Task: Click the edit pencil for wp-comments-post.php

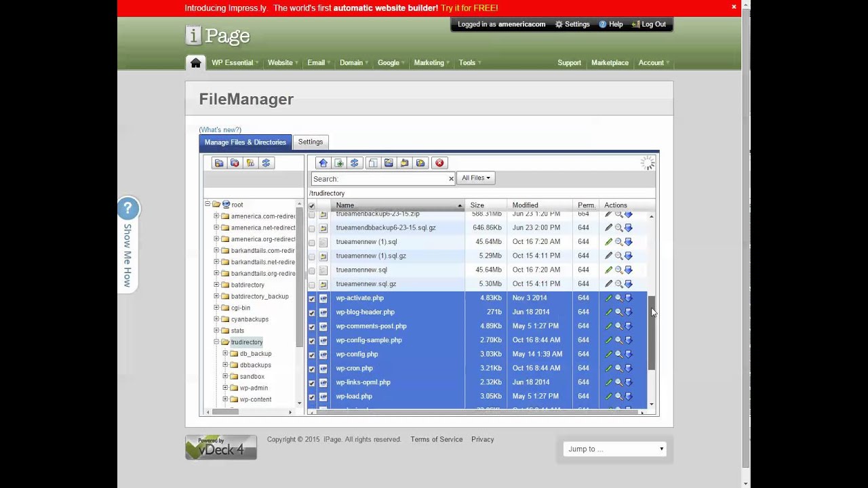Action: pyautogui.click(x=608, y=327)
